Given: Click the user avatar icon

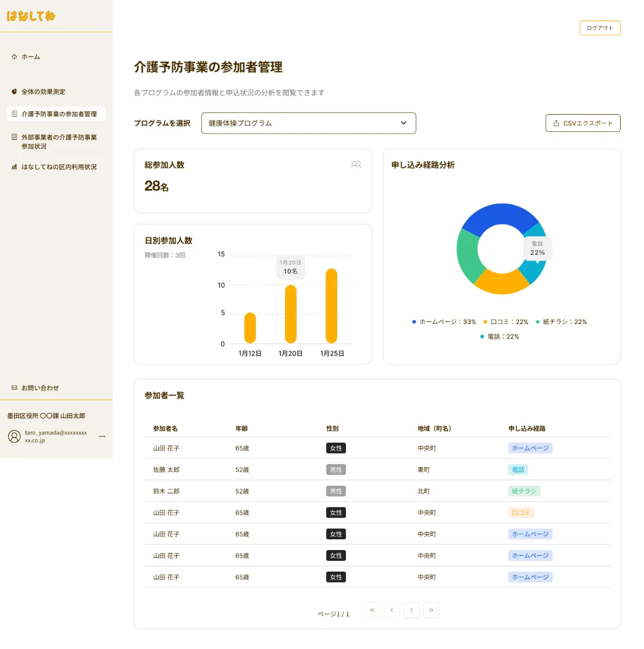Looking at the screenshot, I should click(15, 436).
